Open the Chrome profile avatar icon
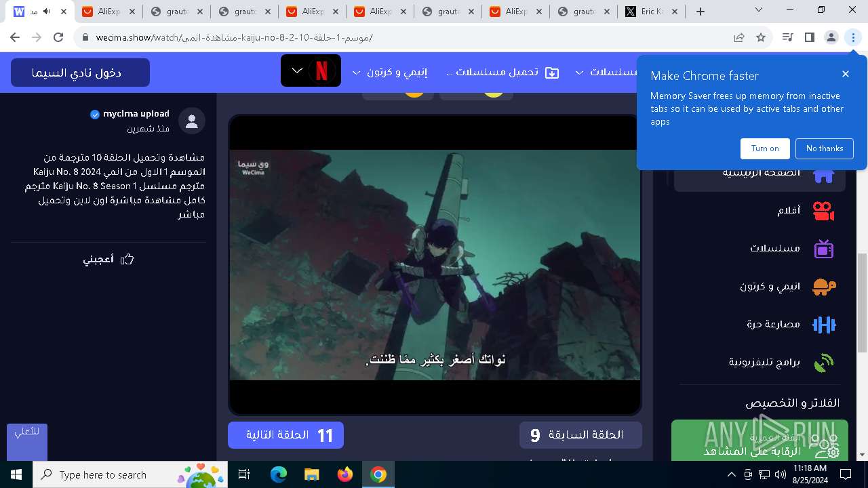This screenshot has width=868, height=488. (831, 37)
